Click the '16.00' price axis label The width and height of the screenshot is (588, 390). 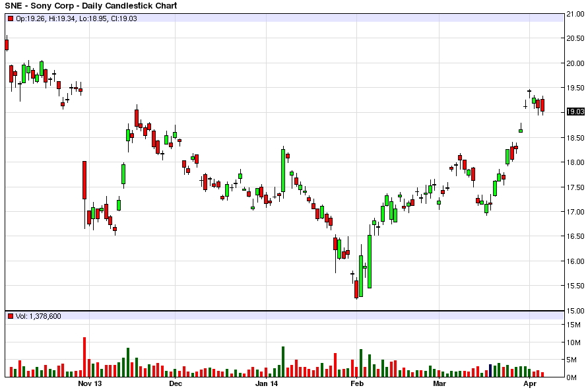[x=575, y=261]
